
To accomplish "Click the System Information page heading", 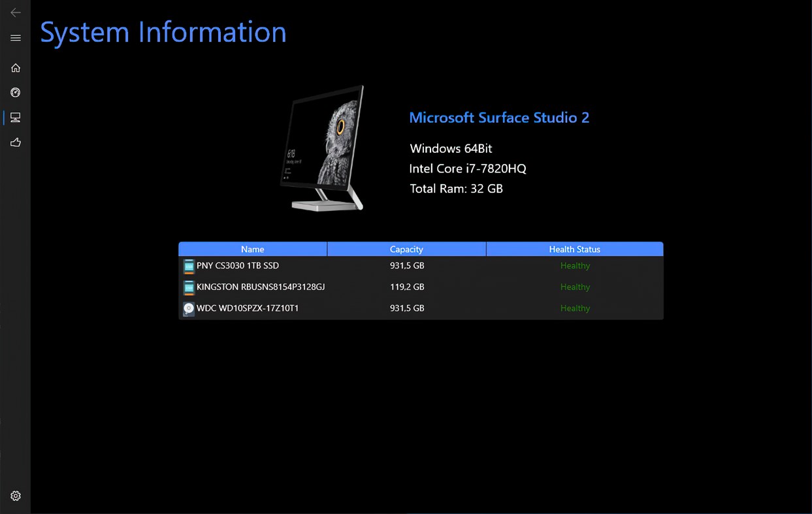I will click(x=163, y=33).
